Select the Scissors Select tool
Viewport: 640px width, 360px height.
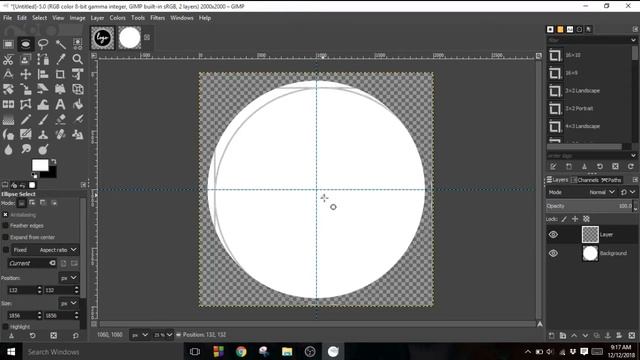coord(8,60)
